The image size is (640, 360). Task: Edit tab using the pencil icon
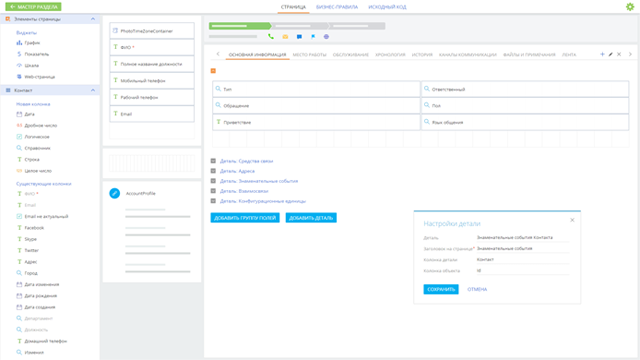[x=611, y=54]
